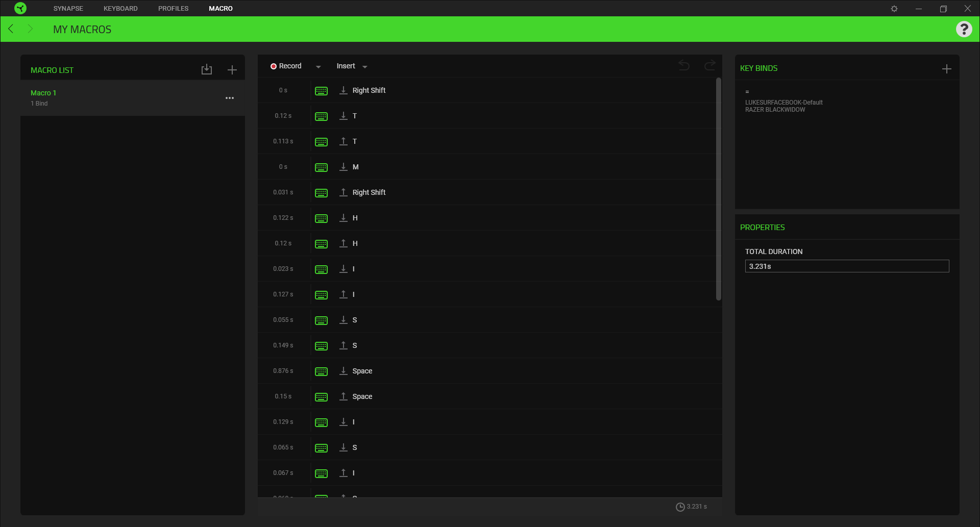Click the help question mark icon

[x=964, y=29]
